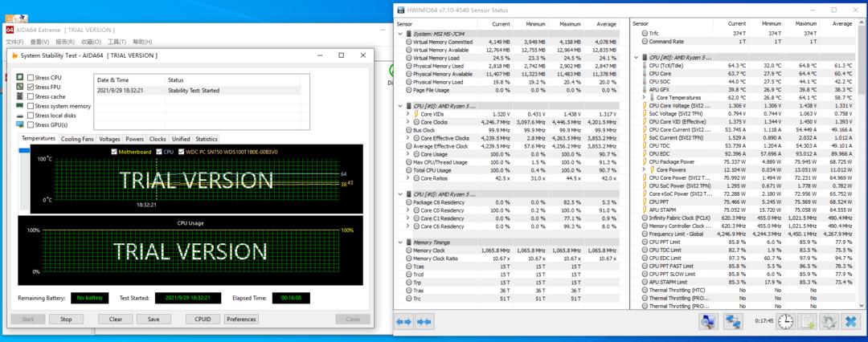Viewport: 868px width, 342px height.
Task: Open Preferences in System Stability Test
Action: coord(241,320)
